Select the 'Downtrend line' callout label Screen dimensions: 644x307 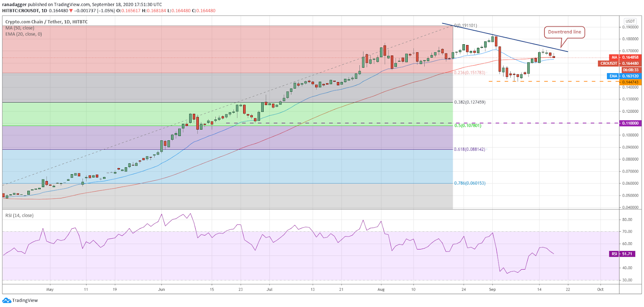(564, 32)
